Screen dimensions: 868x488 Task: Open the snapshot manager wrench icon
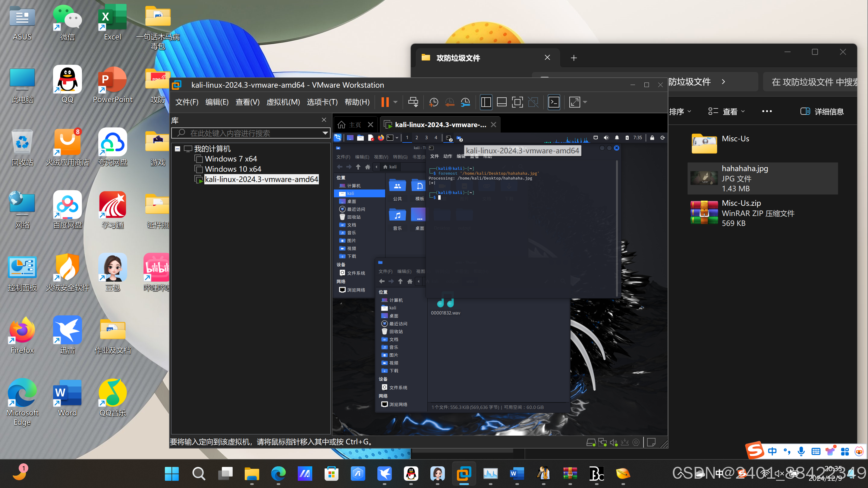pos(465,102)
